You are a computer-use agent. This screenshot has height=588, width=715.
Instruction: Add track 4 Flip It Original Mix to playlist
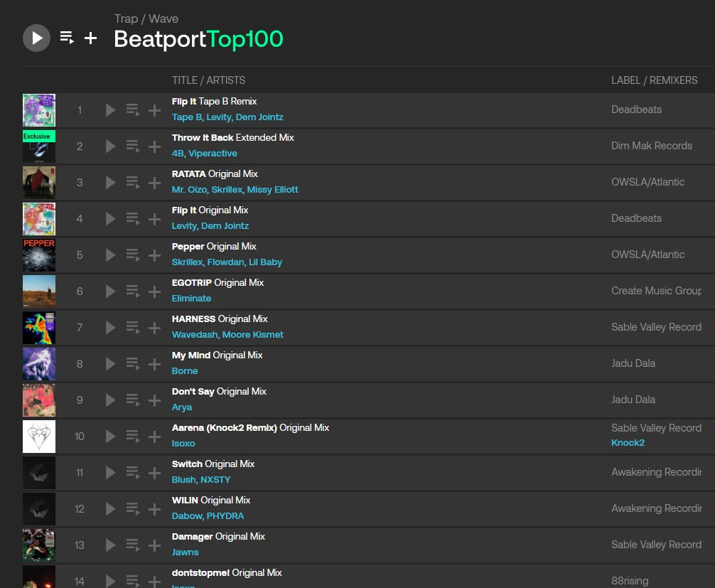154,219
